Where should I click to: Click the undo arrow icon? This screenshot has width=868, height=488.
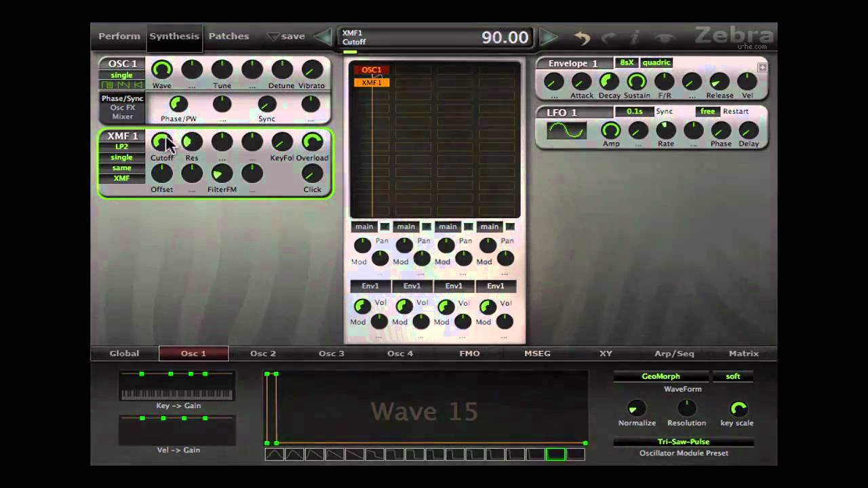[583, 38]
